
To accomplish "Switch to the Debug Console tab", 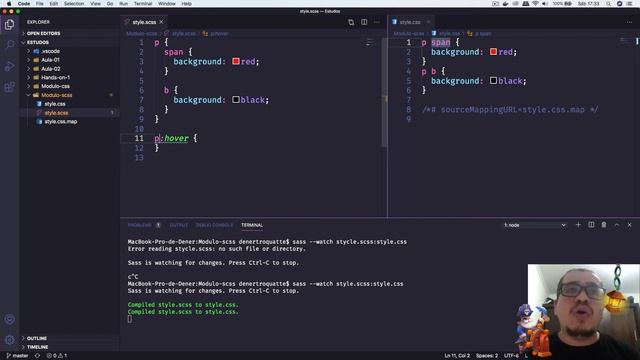I will point(215,225).
